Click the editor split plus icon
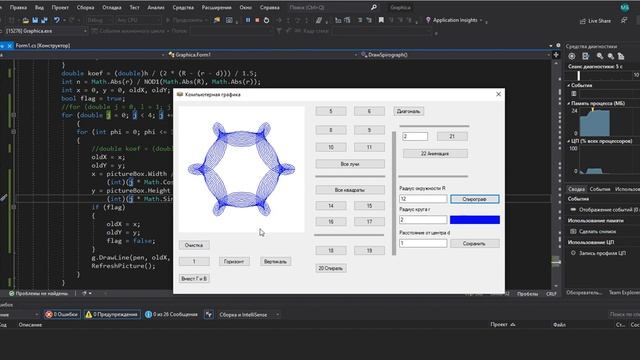640x360 pixels. (x=556, y=55)
